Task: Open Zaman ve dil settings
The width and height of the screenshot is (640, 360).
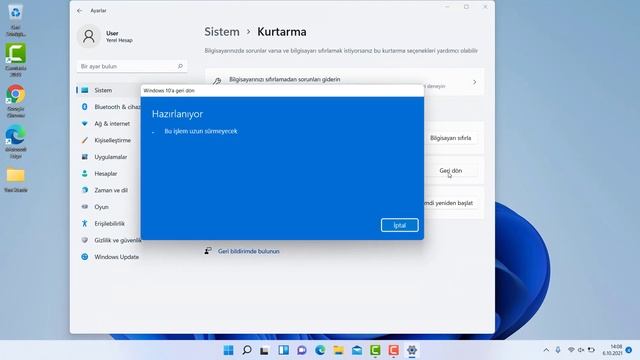Action: pos(111,190)
